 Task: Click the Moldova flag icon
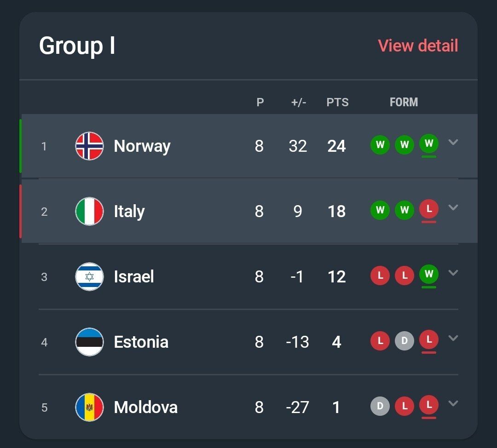click(x=89, y=408)
